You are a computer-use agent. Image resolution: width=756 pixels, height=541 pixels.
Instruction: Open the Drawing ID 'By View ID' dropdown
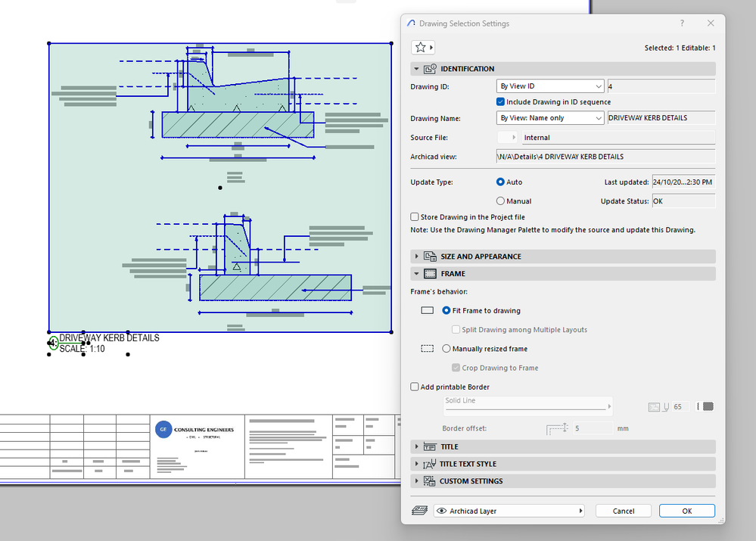550,86
